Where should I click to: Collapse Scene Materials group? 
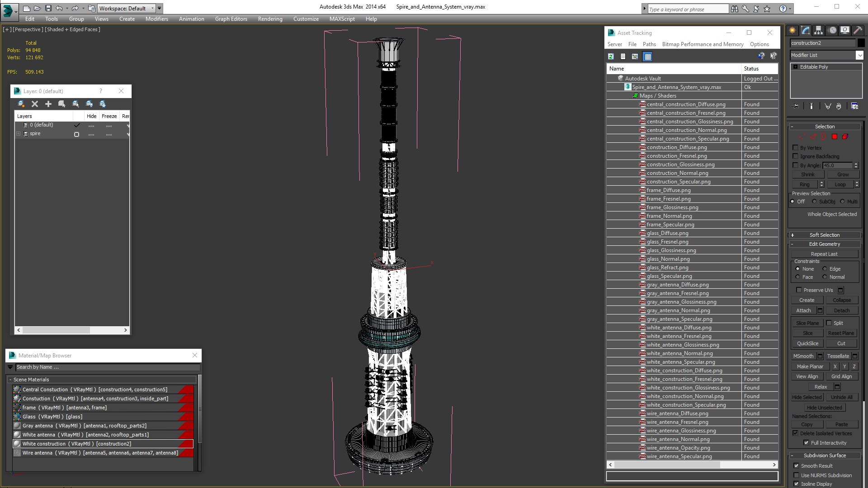[10, 380]
